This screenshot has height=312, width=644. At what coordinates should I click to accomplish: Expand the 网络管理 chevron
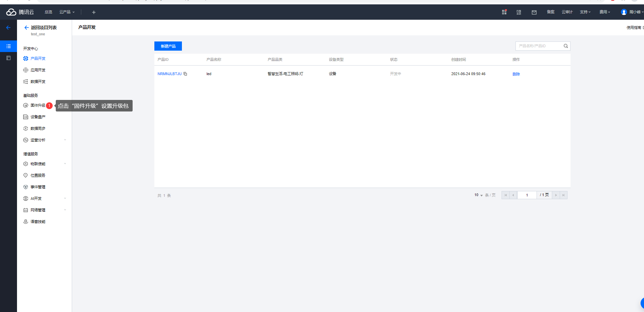click(x=65, y=210)
